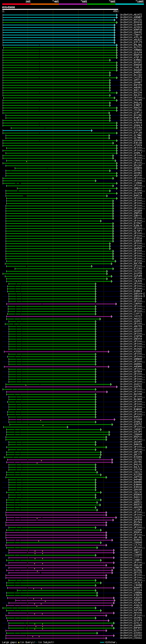Click the red 20% identity legend segment
The height and width of the screenshot is (644, 146).
pyautogui.click(x=16, y=4)
